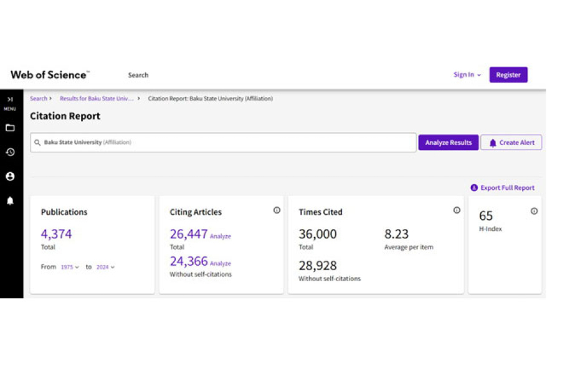Click the Citation Report heading
Screen dimensions: 575x392
point(65,116)
